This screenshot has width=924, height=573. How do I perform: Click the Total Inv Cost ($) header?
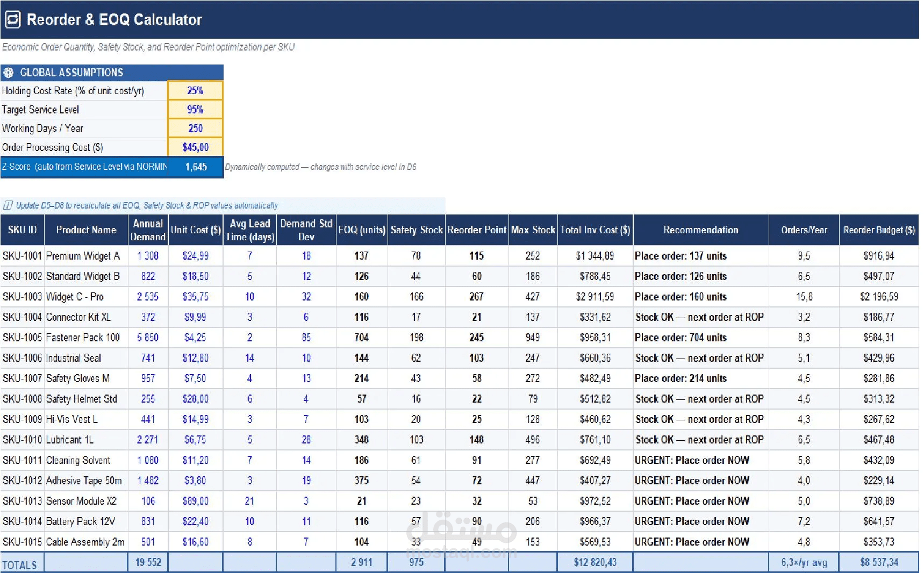(x=595, y=230)
